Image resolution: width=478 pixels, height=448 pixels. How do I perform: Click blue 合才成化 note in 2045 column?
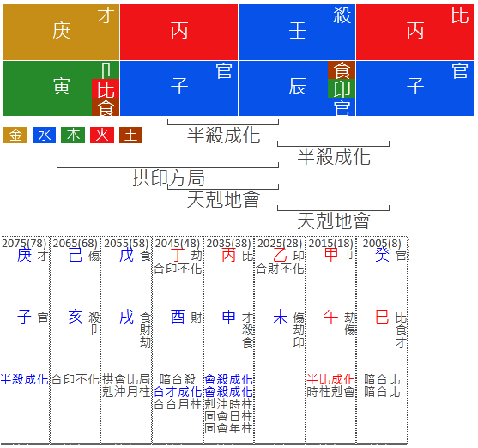point(178,391)
